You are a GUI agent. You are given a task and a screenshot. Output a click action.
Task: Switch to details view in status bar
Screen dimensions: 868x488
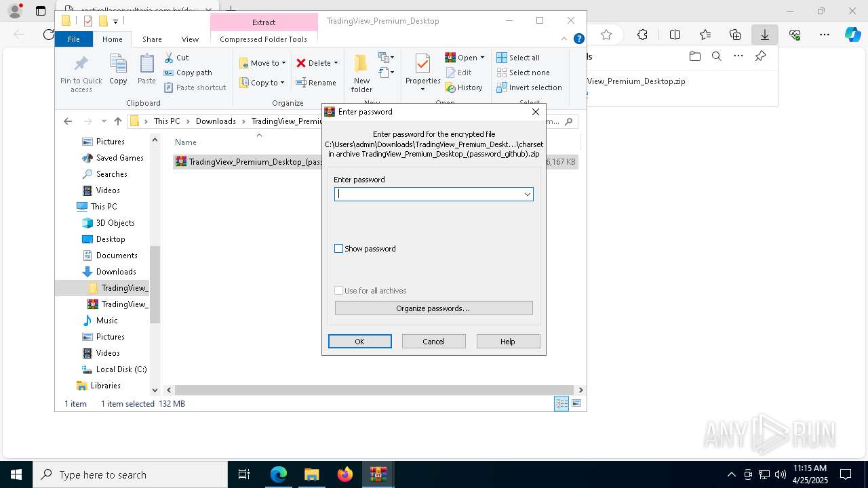561,403
